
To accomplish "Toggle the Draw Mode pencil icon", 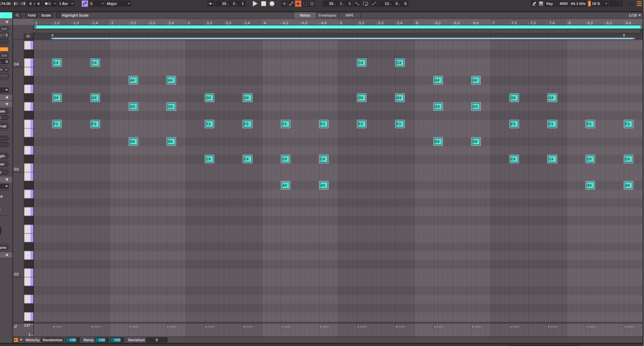I will 534,4.
